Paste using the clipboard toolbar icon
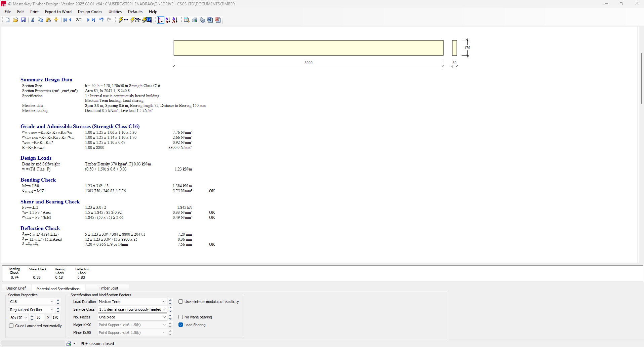 [x=48, y=20]
